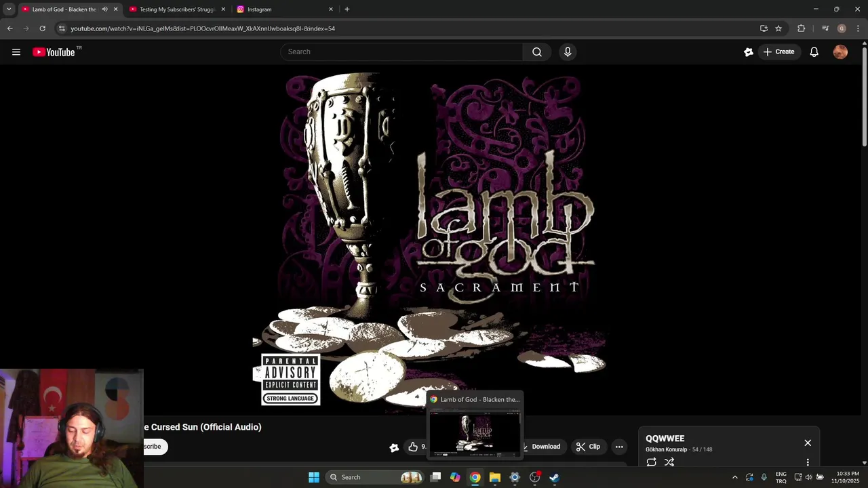Switch to Testing My Subscribers' tab
The image size is (868, 488).
177,9
